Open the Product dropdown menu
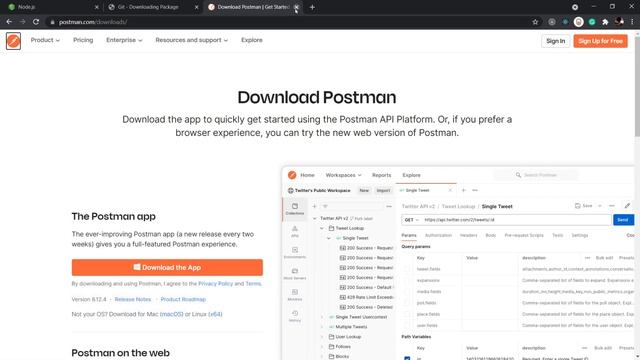Image resolution: width=640 pixels, height=360 pixels. 45,40
